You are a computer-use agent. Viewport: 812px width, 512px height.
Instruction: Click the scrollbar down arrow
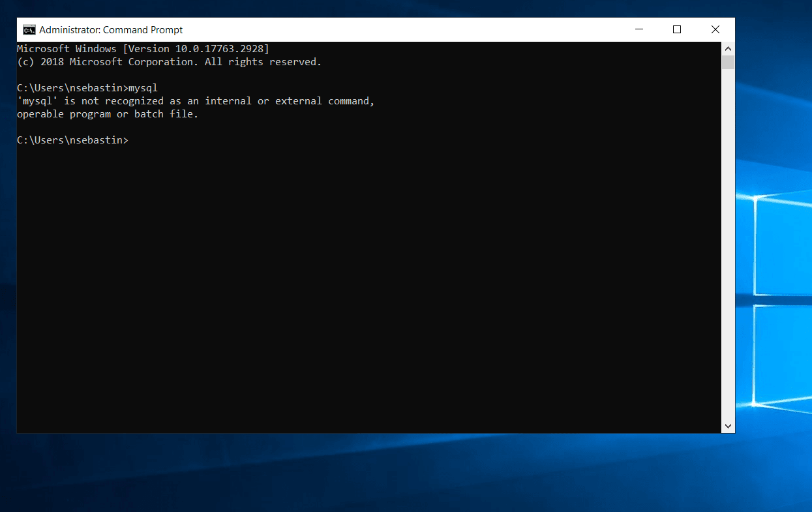click(728, 425)
